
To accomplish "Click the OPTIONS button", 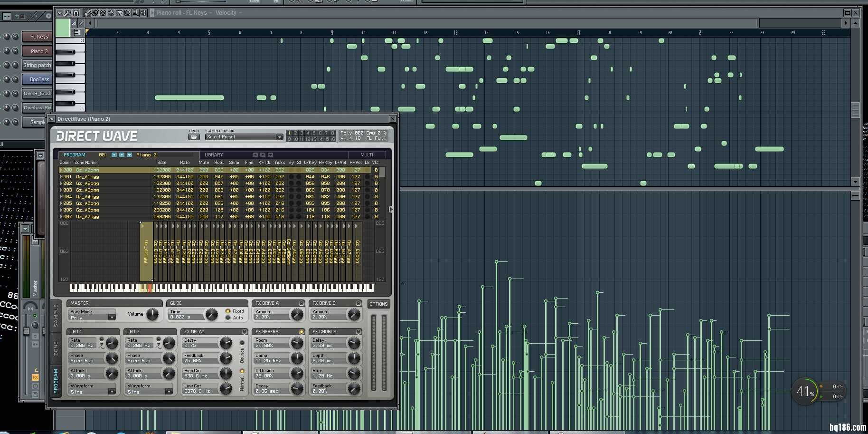I will 378,304.
